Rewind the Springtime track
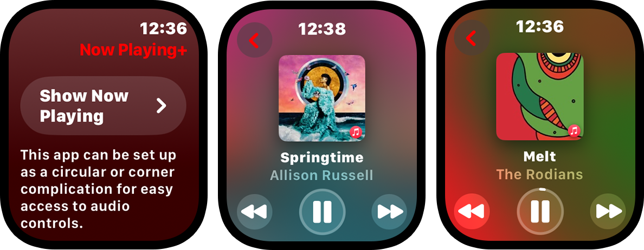 coord(254,212)
